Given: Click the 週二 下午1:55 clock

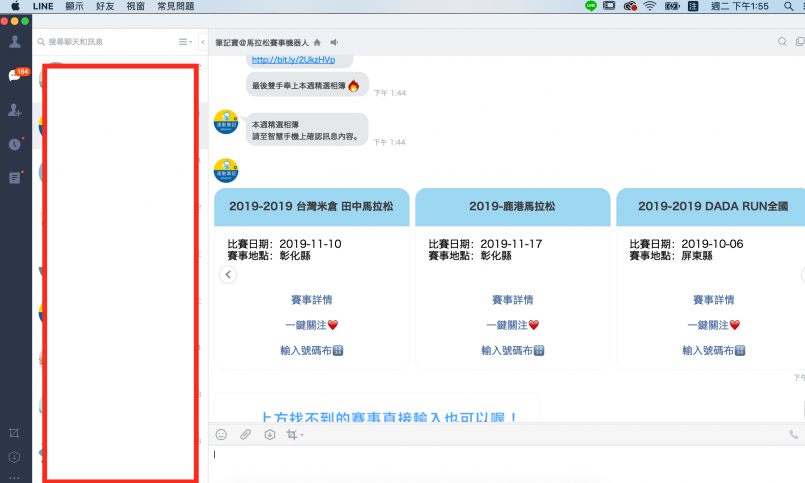Looking at the screenshot, I should tap(740, 6).
